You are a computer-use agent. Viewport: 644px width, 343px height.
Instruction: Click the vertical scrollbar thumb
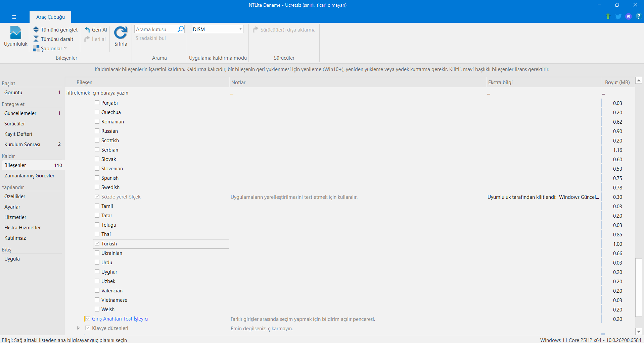coord(639,287)
